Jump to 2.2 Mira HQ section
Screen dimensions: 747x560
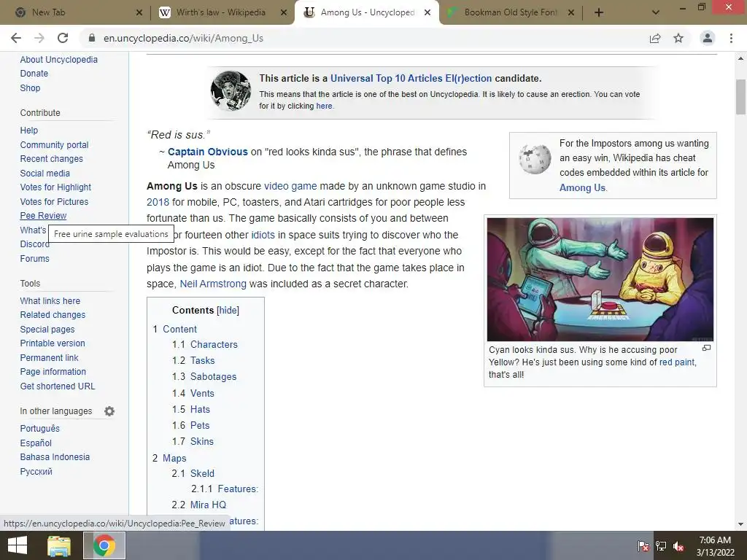[x=208, y=505]
